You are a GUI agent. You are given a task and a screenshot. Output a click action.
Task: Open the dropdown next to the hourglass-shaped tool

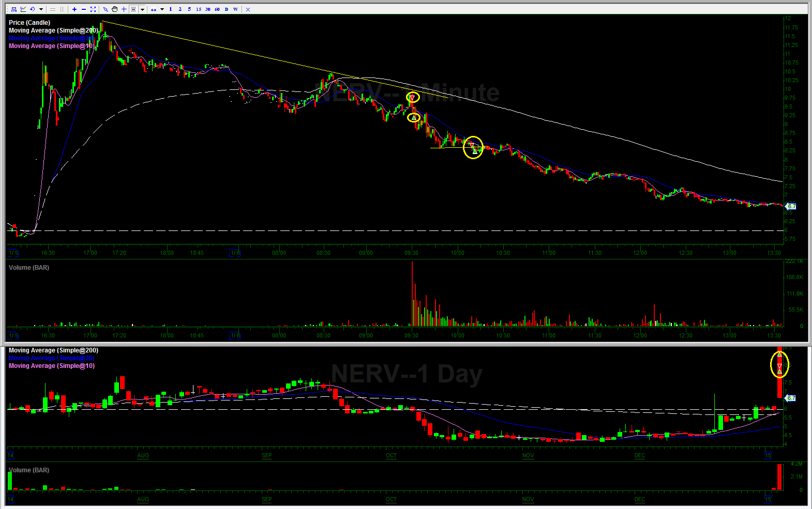tap(142, 9)
